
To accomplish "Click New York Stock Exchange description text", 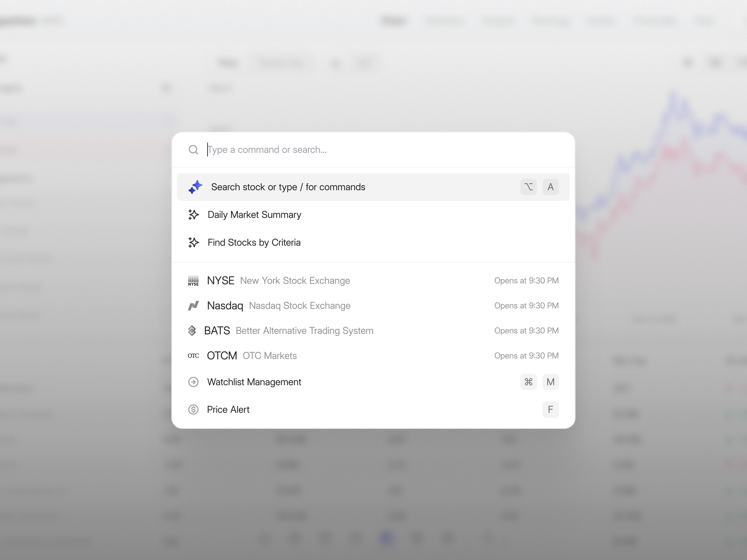I will click(295, 280).
